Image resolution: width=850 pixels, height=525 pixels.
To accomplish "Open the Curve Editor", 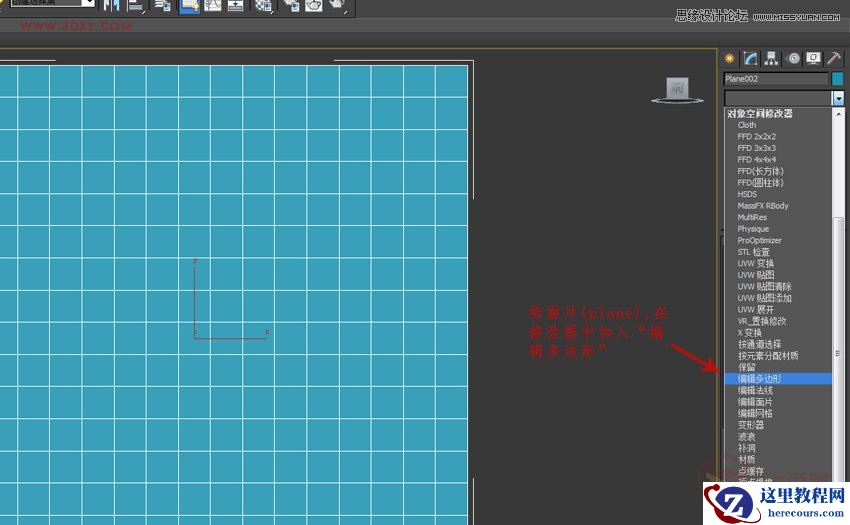I will tap(212, 5).
